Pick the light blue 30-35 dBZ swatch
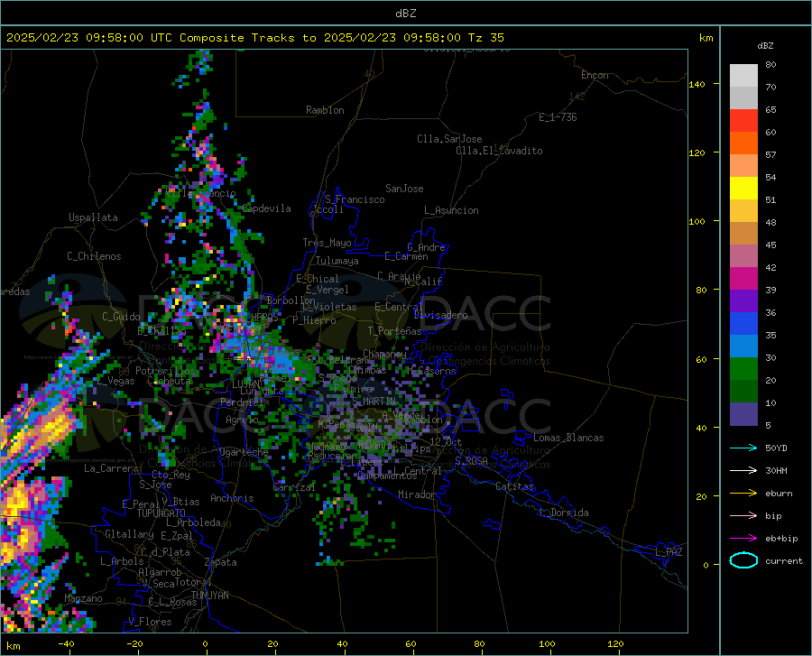The image size is (812, 656). point(743,346)
